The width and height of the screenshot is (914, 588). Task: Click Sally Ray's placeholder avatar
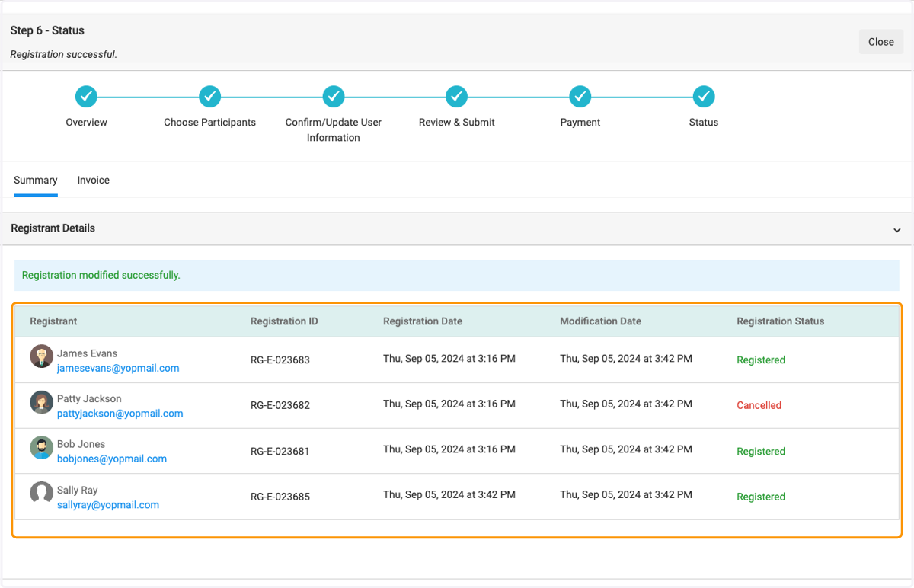[41, 493]
